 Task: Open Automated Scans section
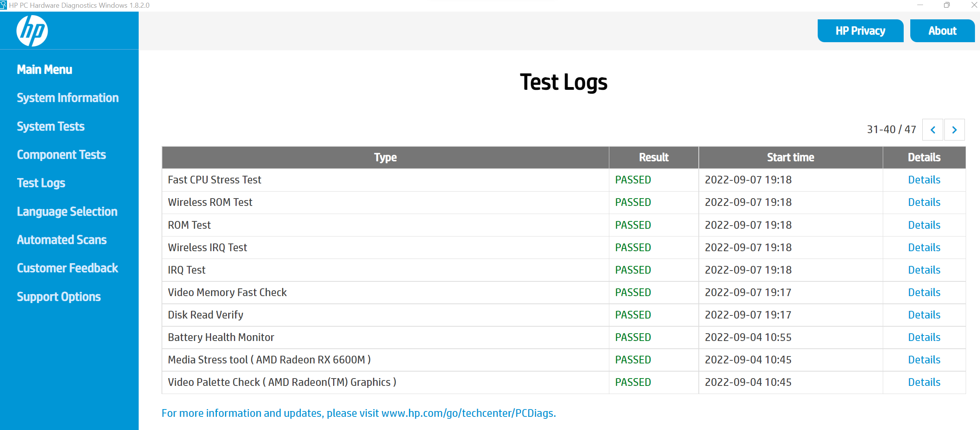62,240
